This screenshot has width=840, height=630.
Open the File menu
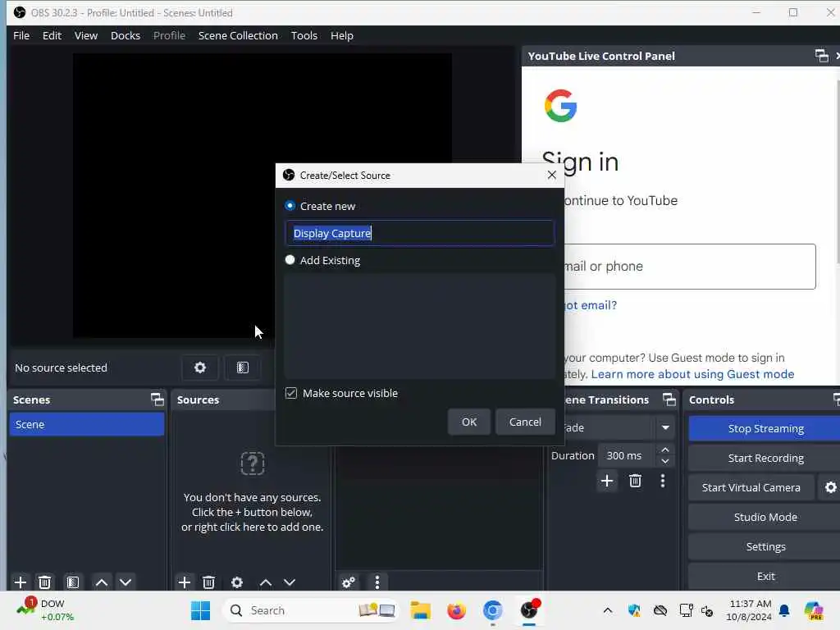coord(21,35)
